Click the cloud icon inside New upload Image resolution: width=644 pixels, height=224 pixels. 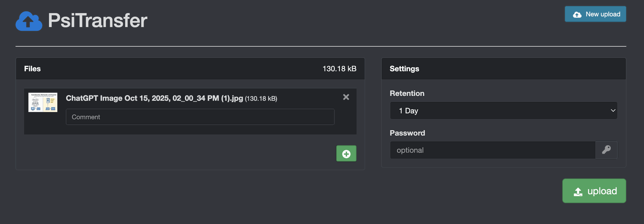[577, 14]
